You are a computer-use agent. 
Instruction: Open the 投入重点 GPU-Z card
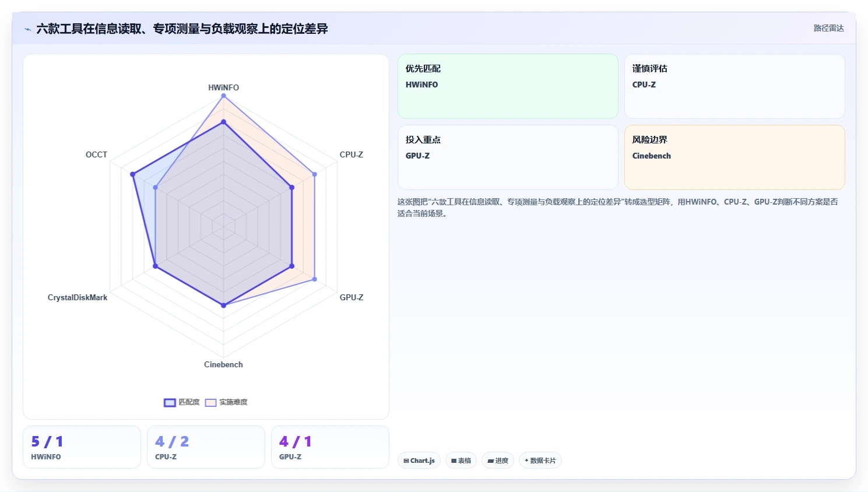tap(508, 157)
